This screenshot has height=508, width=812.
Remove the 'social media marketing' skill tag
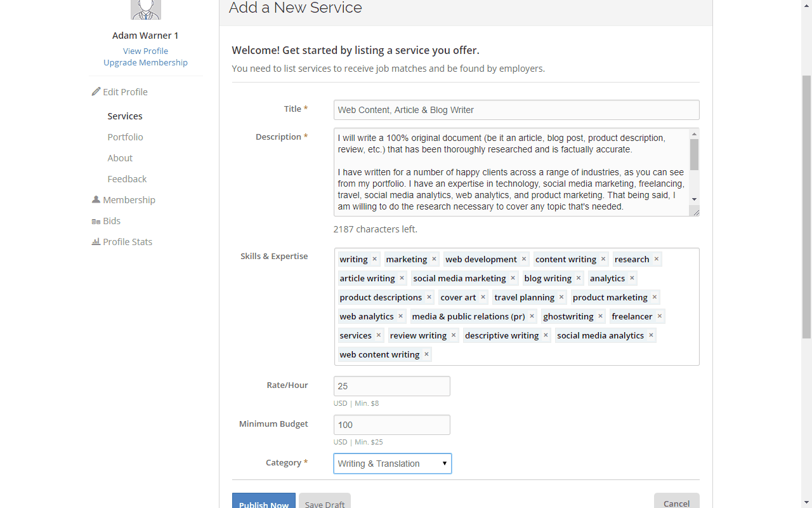[513, 278]
